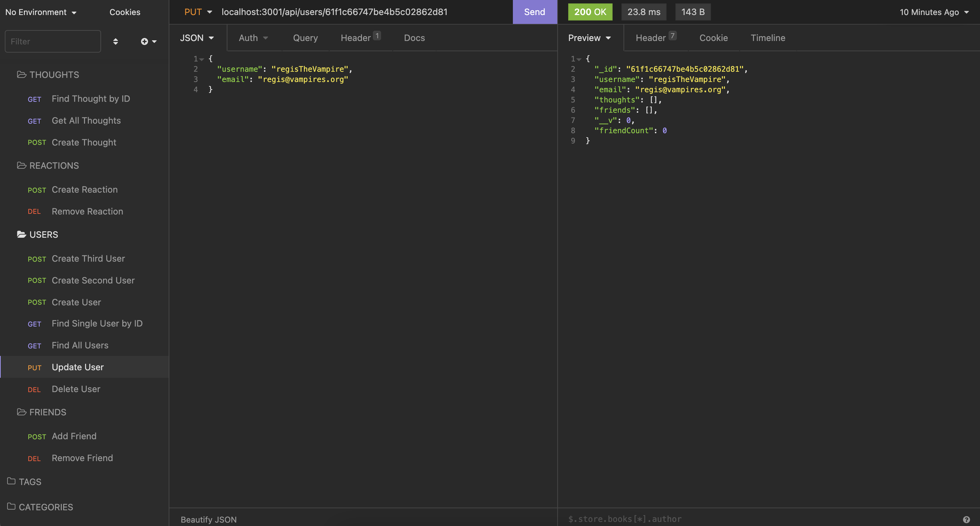The image size is (980, 526).
Task: Switch to the Query tab
Action: (x=305, y=38)
